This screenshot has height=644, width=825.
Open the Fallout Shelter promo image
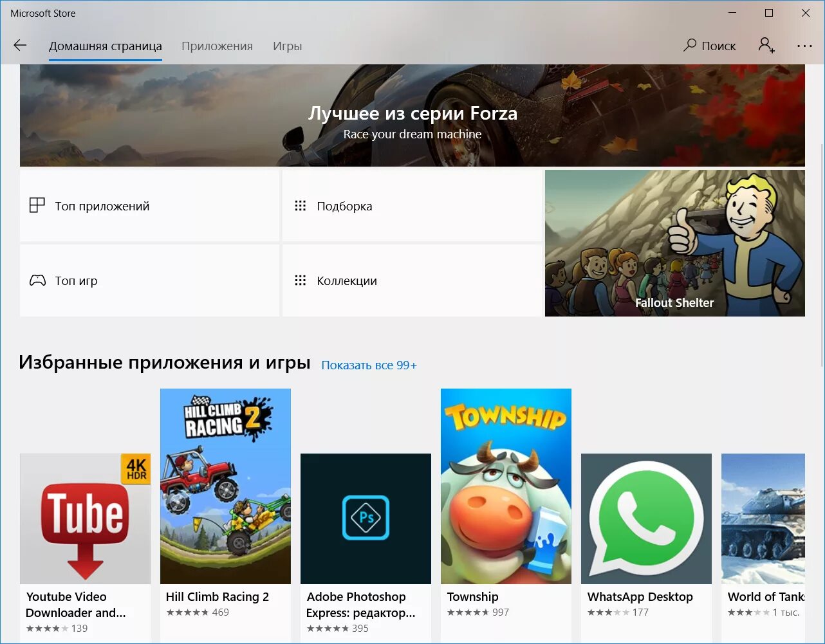(675, 243)
